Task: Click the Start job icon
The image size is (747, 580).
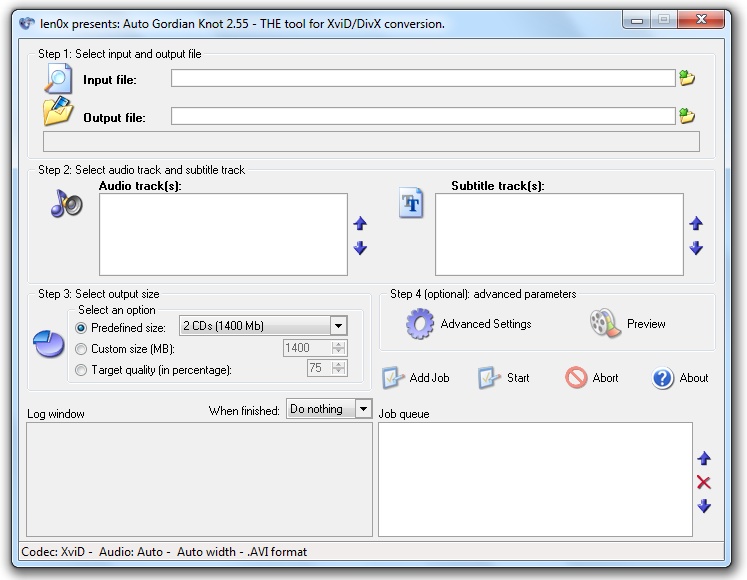Action: pos(489,377)
